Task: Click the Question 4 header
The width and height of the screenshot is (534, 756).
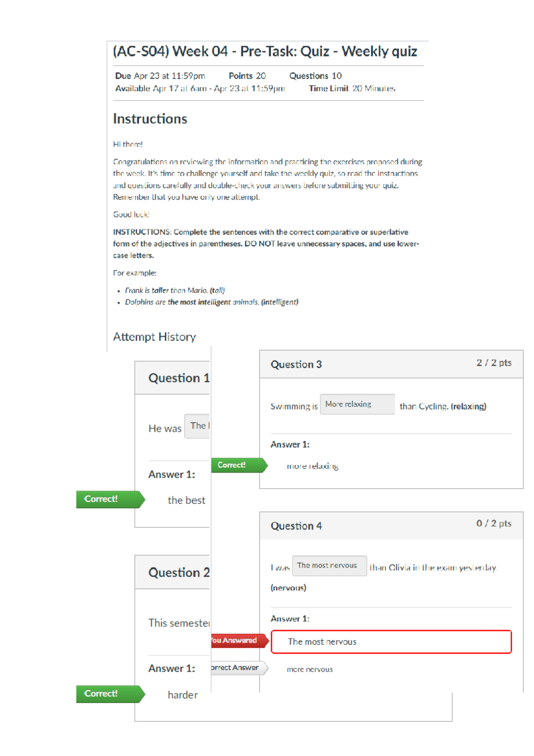Action: [x=391, y=526]
